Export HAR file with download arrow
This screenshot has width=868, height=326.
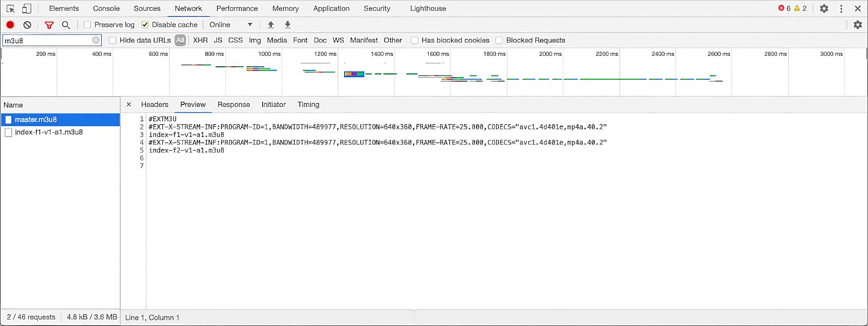click(x=288, y=25)
